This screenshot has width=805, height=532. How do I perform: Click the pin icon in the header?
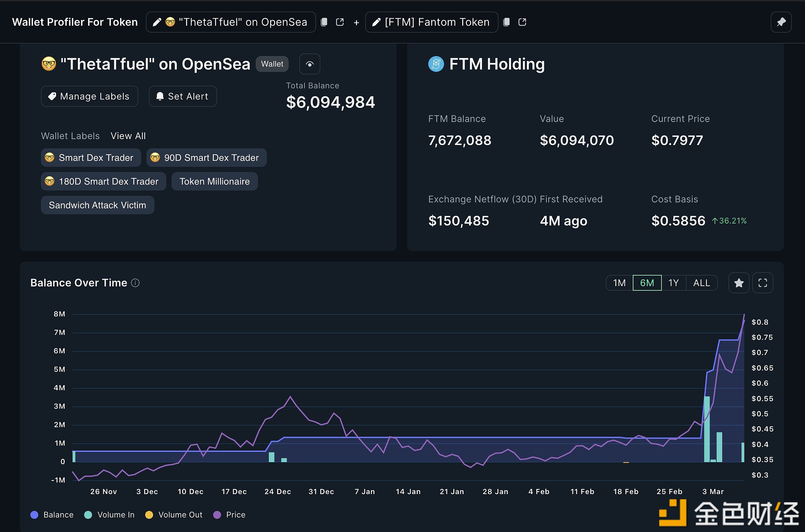coord(781,22)
